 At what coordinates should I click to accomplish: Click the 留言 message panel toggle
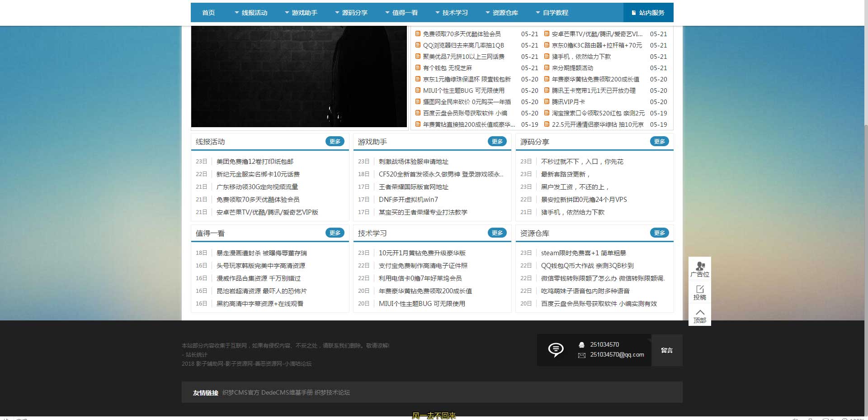click(667, 350)
